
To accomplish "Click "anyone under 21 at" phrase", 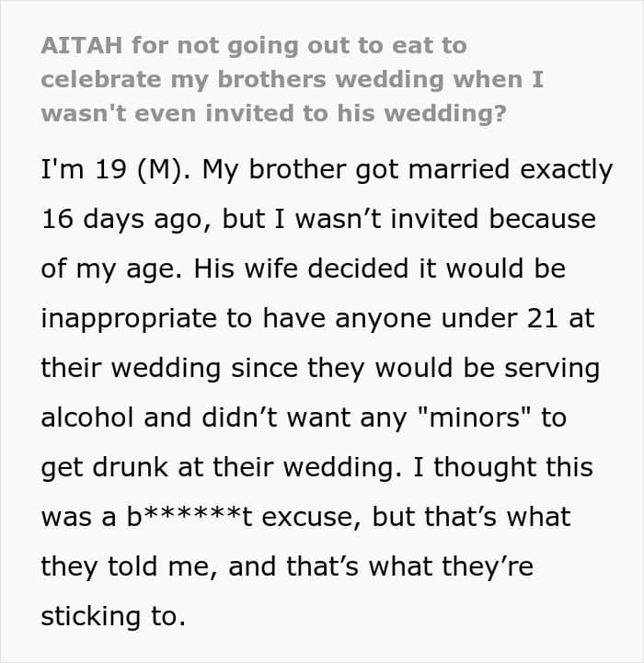I will (465, 318).
